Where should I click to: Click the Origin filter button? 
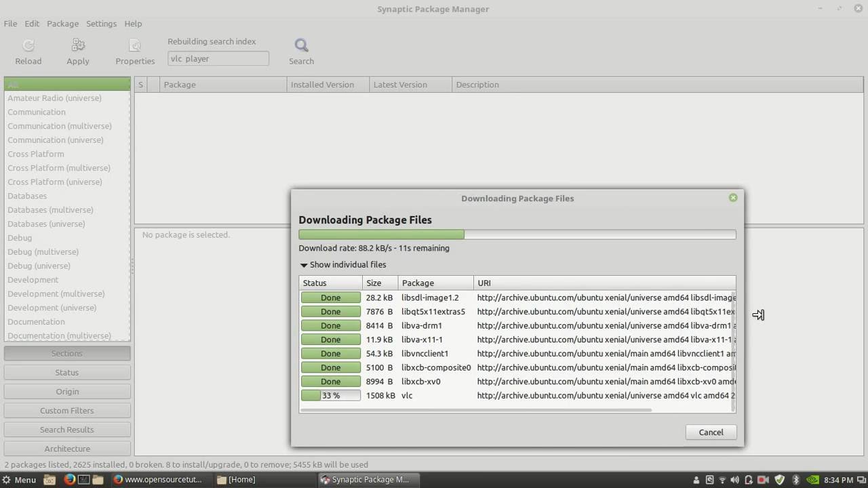[x=67, y=392]
